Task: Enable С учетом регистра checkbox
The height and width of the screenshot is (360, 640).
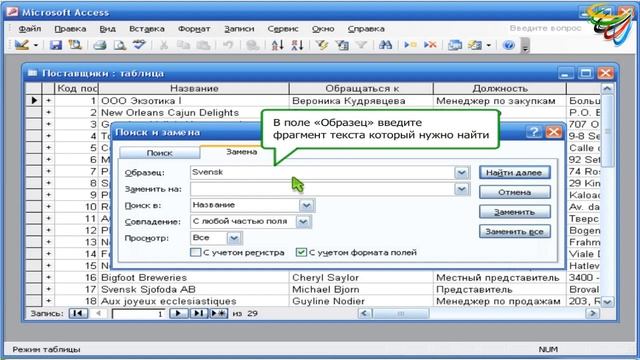Action: click(196, 252)
